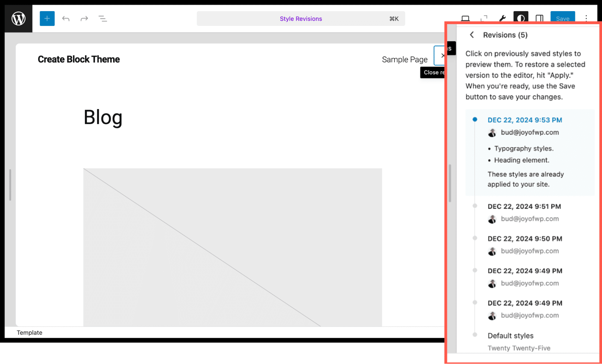Screen dimensions: 602x364
Task: Click the Create Block Theme site title
Action: [79, 59]
